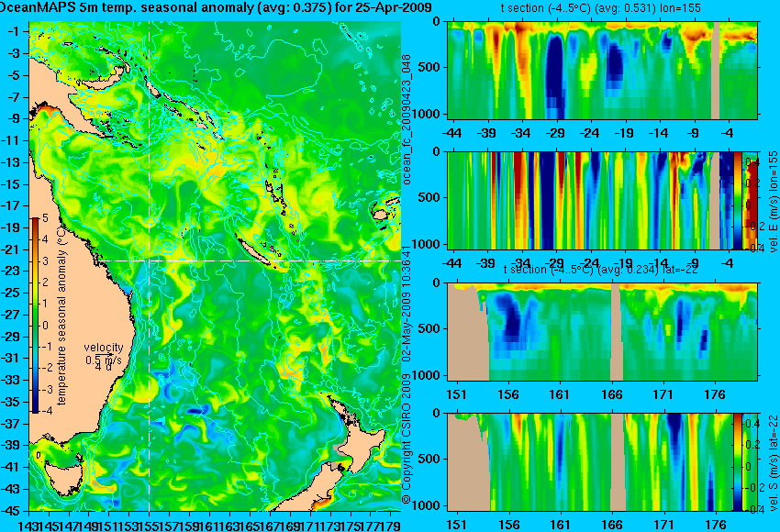Click latitude tick '-45' on main map axis
Image resolution: width=780 pixels, height=532 pixels.
point(10,511)
